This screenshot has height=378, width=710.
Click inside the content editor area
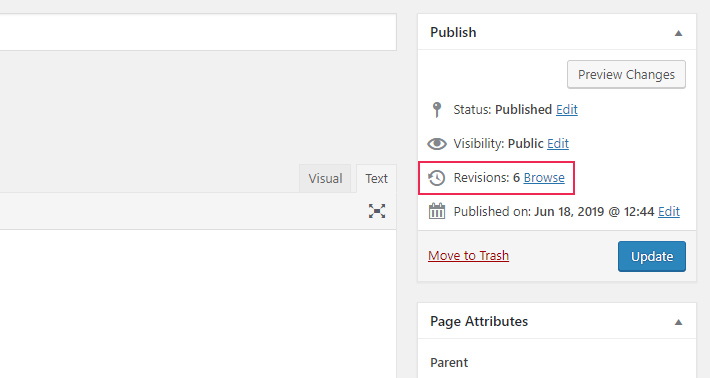click(x=198, y=303)
